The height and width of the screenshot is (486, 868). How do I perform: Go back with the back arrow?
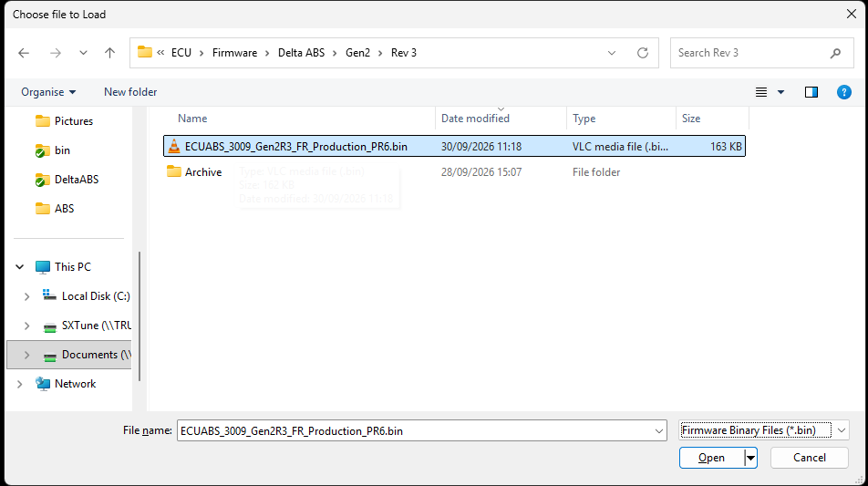(24, 53)
